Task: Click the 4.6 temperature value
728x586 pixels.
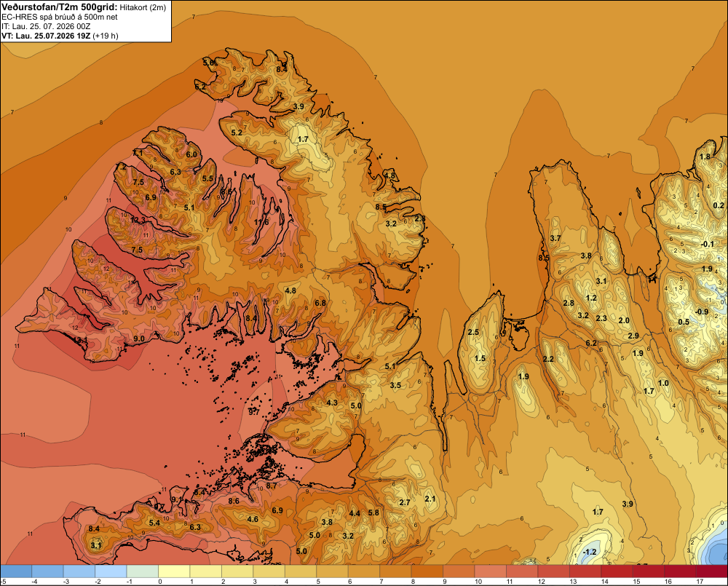Action: coord(253,519)
